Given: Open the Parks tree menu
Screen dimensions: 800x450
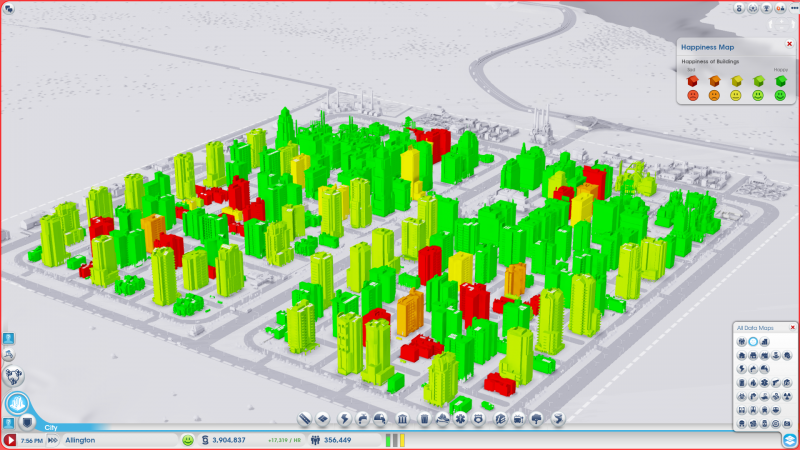Looking at the screenshot, I should click(536, 419).
